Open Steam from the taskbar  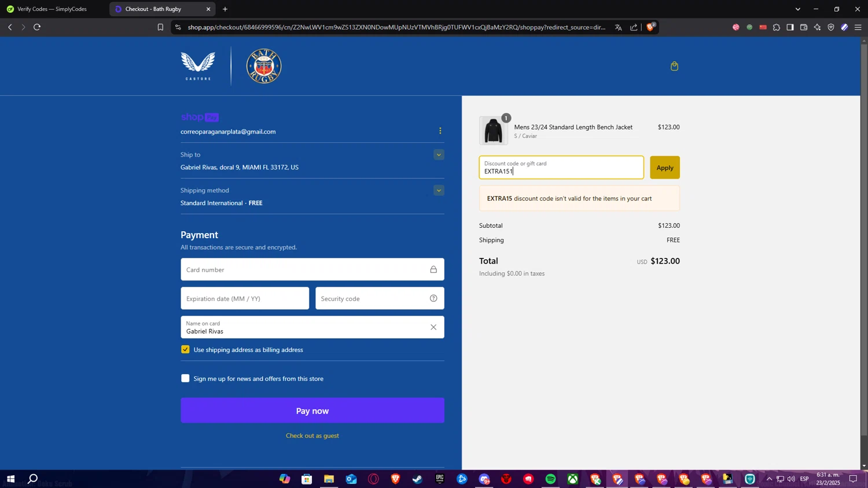pos(417,479)
